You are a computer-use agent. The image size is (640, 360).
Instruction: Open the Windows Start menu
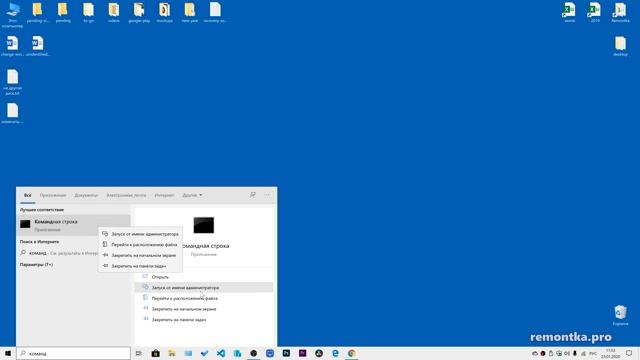point(8,353)
